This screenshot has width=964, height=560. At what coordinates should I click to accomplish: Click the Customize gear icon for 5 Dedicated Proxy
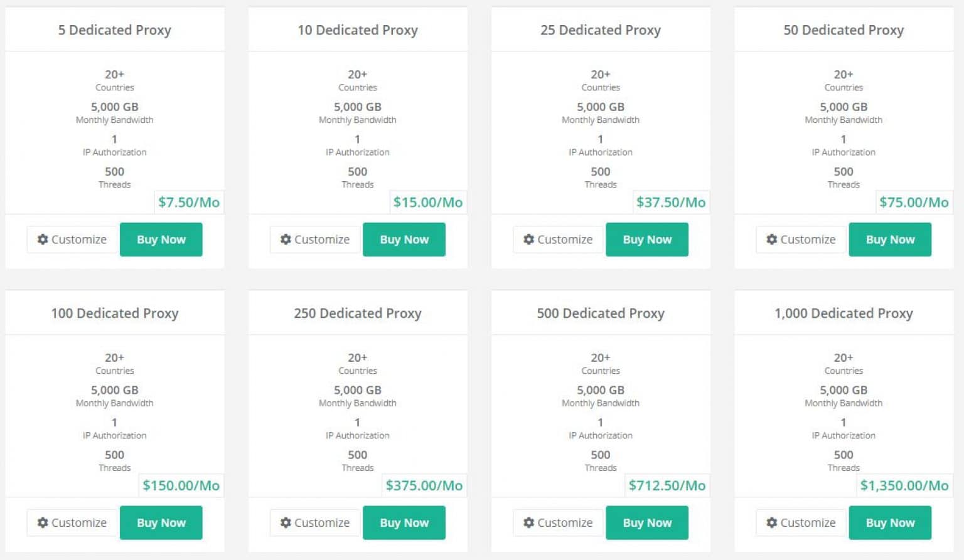(43, 240)
